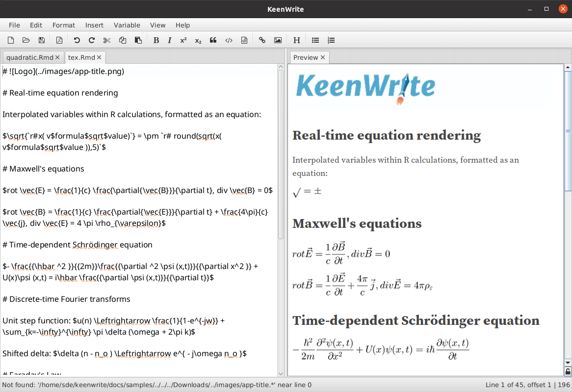Screen dimensions: 572x392
Task: Click the '# Maxwell's equations' editor line
Action: pos(43,169)
